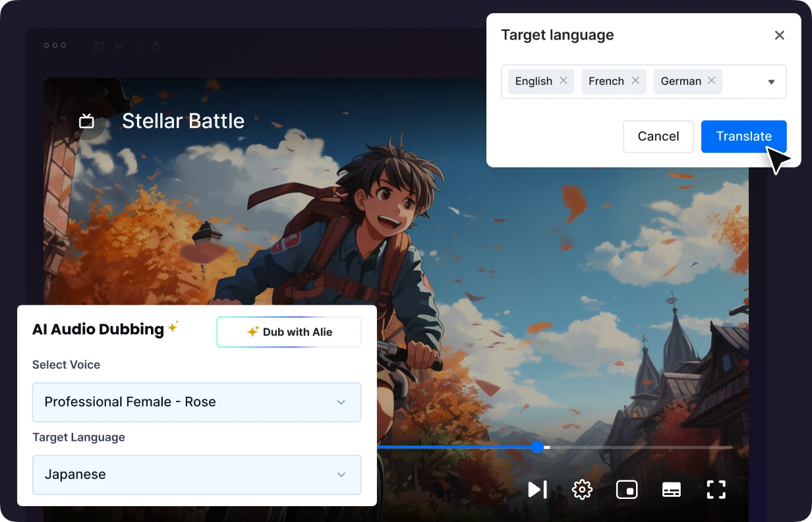Select Dub with Alie
Image resolution: width=812 pixels, height=522 pixels.
[289, 332]
